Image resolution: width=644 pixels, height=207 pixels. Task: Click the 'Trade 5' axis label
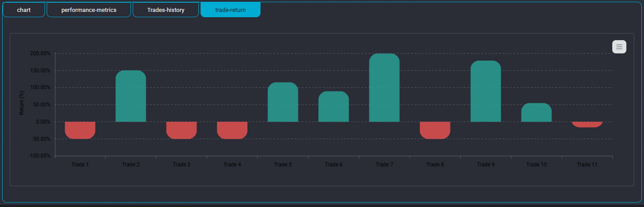click(x=283, y=165)
